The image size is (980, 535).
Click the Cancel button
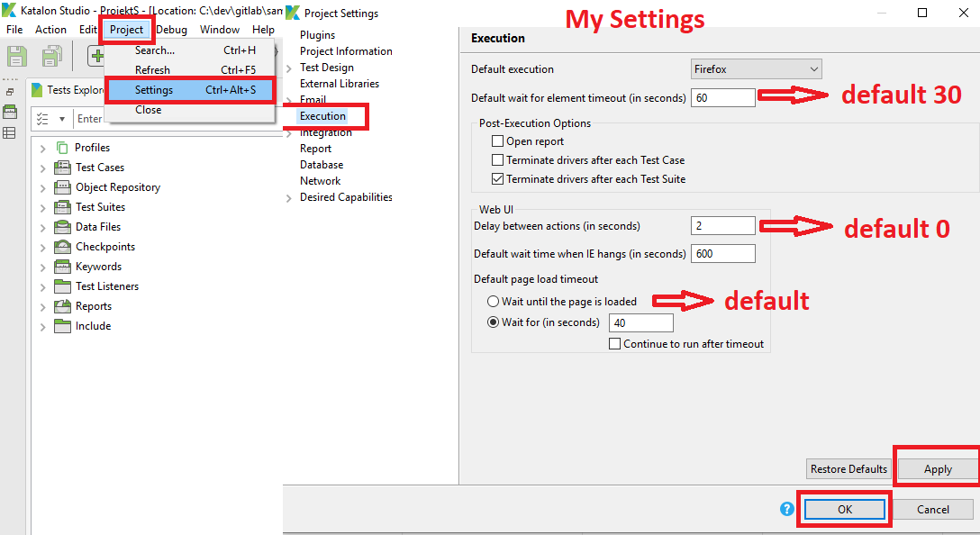click(x=932, y=510)
